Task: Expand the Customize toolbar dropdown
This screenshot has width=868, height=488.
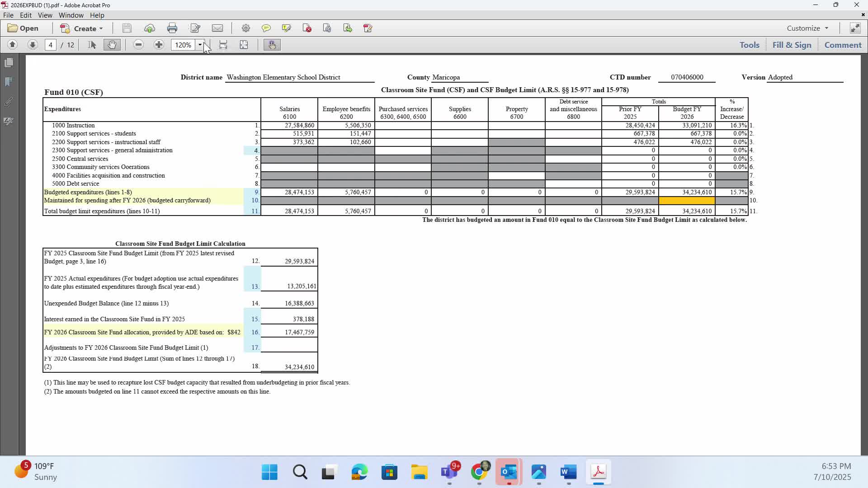Action: (807, 28)
